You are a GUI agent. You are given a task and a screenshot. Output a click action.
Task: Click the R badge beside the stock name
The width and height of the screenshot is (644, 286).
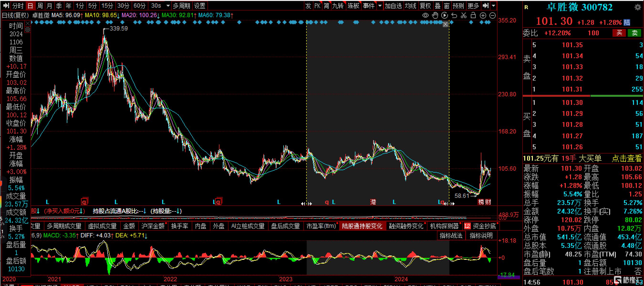tap(526, 7)
